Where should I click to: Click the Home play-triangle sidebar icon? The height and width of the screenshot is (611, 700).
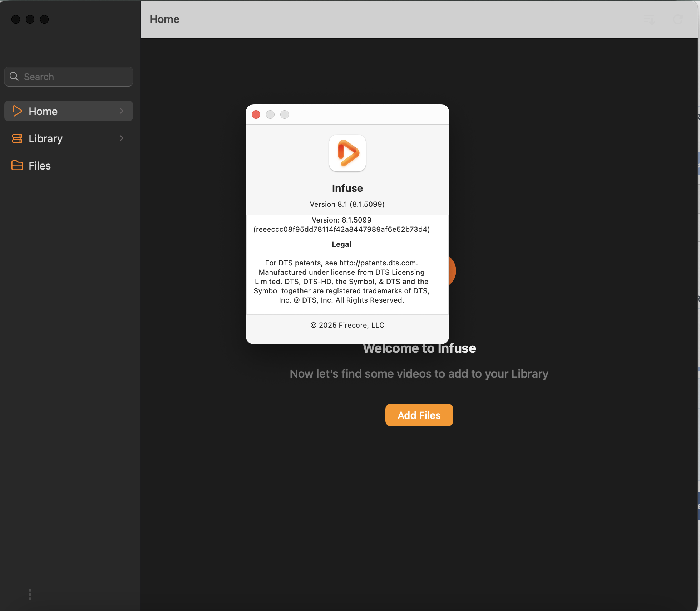click(x=17, y=111)
